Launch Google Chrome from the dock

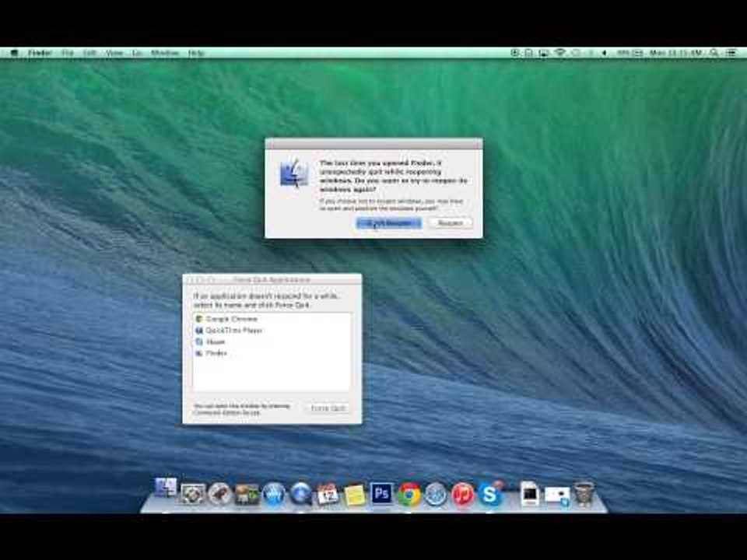(x=409, y=494)
